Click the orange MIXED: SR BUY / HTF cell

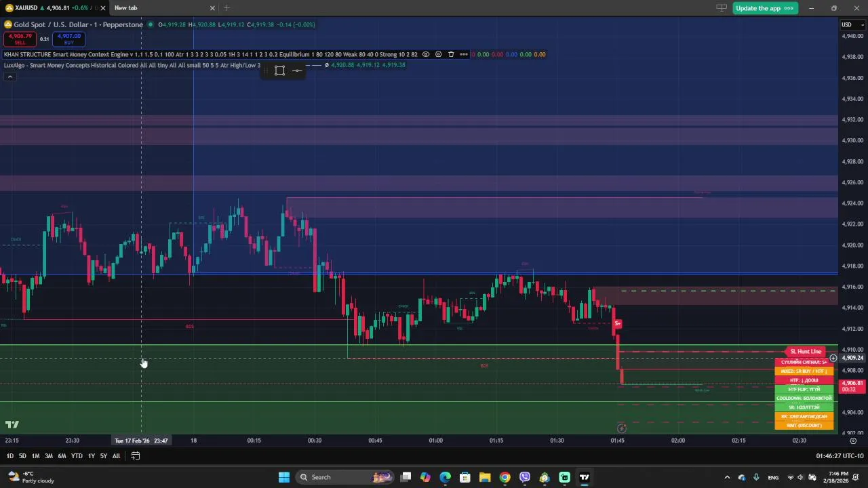coord(804,371)
